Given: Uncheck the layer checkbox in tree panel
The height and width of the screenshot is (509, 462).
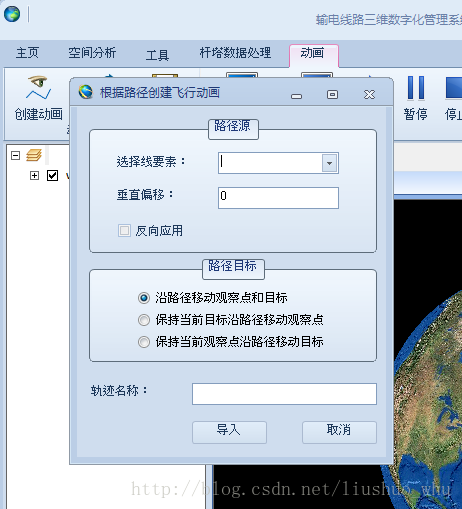Looking at the screenshot, I should (52, 175).
